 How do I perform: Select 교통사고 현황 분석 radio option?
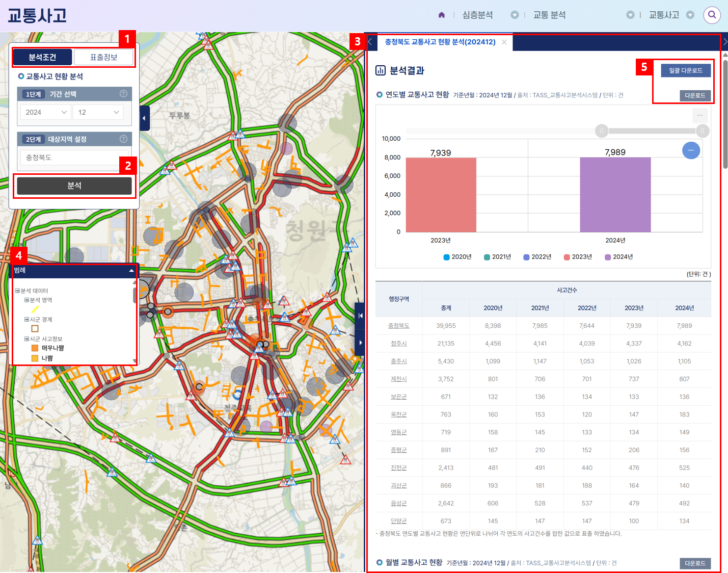pyautogui.click(x=21, y=76)
